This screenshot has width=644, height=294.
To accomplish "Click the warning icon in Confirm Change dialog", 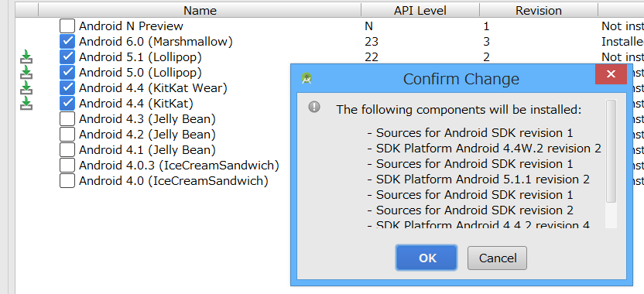I will click(314, 108).
